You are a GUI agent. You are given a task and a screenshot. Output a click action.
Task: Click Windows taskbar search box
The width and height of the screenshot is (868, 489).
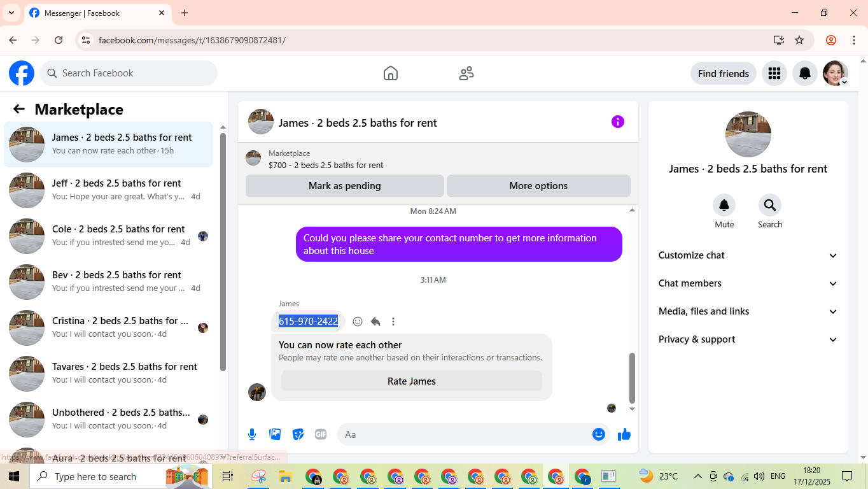(x=121, y=476)
